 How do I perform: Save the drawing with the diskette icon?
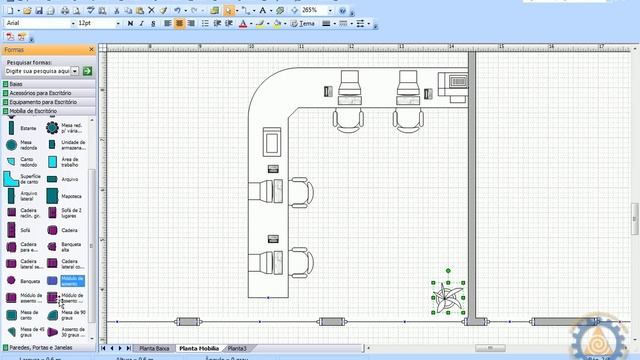pyautogui.click(x=39, y=11)
